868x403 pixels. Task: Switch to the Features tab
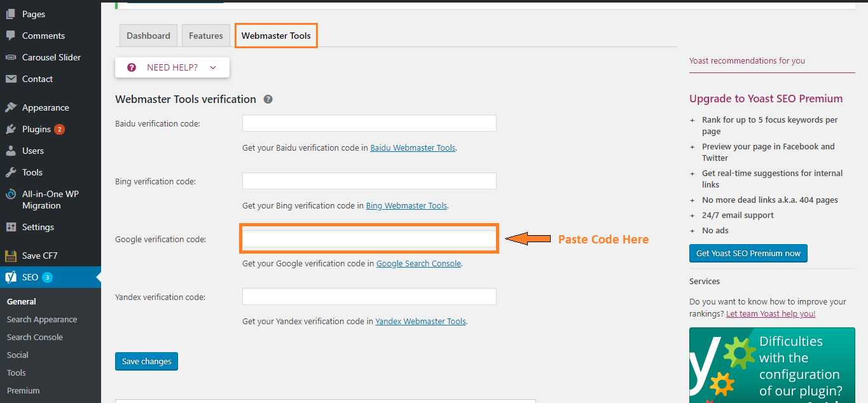[206, 36]
